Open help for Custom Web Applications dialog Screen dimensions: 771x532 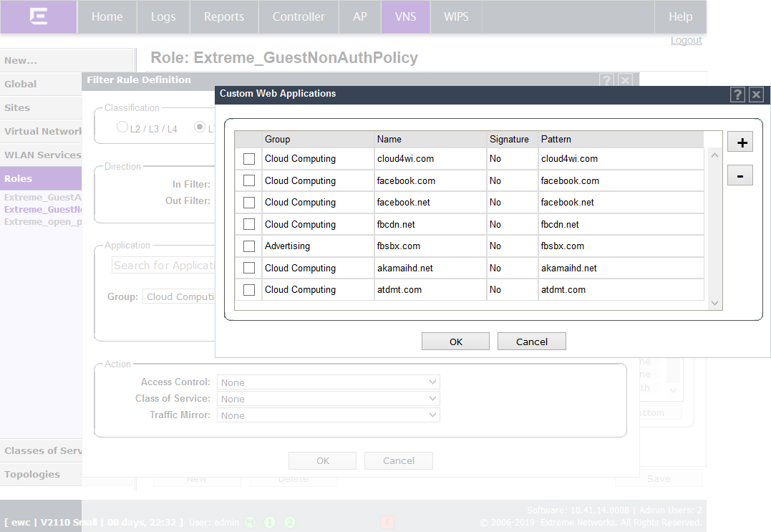[737, 95]
